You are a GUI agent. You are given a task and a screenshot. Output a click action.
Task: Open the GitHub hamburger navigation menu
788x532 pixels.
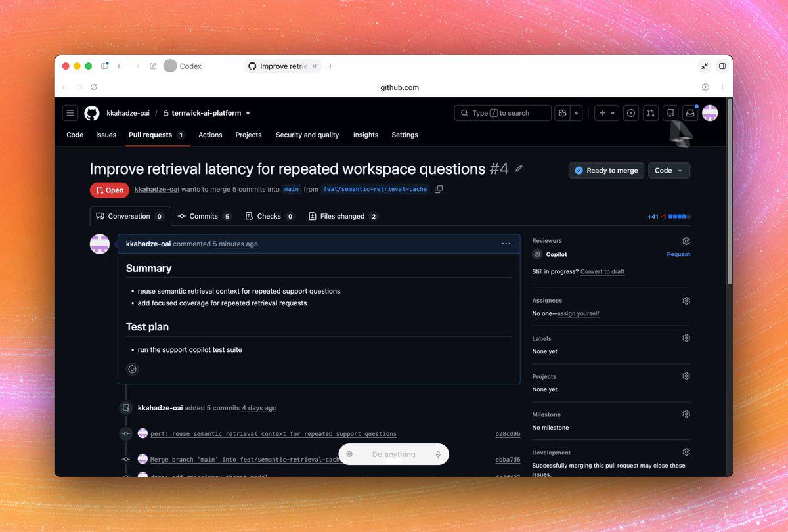coord(70,113)
